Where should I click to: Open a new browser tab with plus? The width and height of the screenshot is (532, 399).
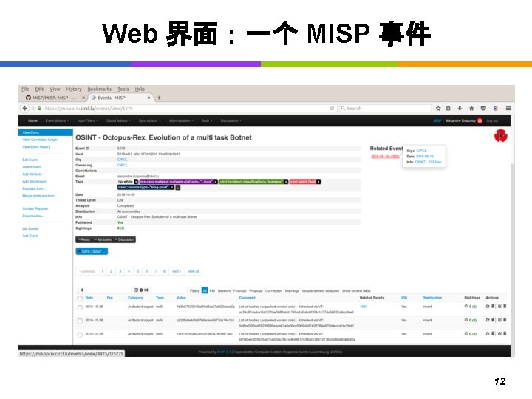(159, 98)
